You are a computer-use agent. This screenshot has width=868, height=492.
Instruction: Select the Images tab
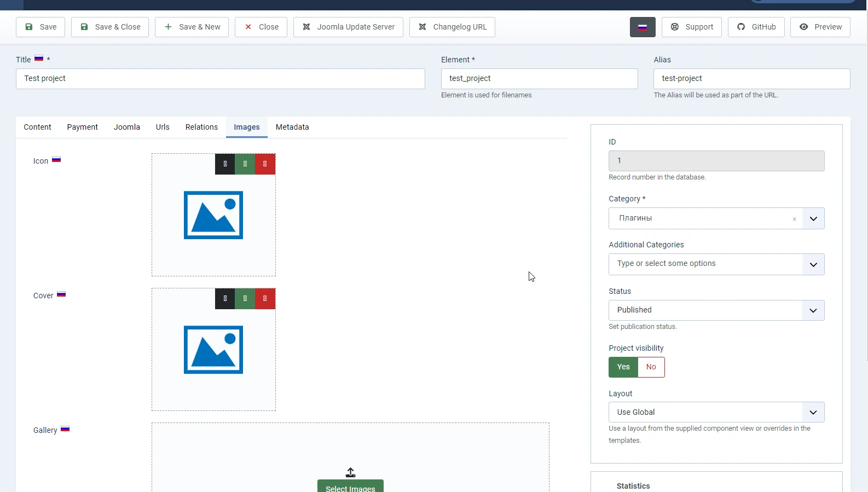247,127
